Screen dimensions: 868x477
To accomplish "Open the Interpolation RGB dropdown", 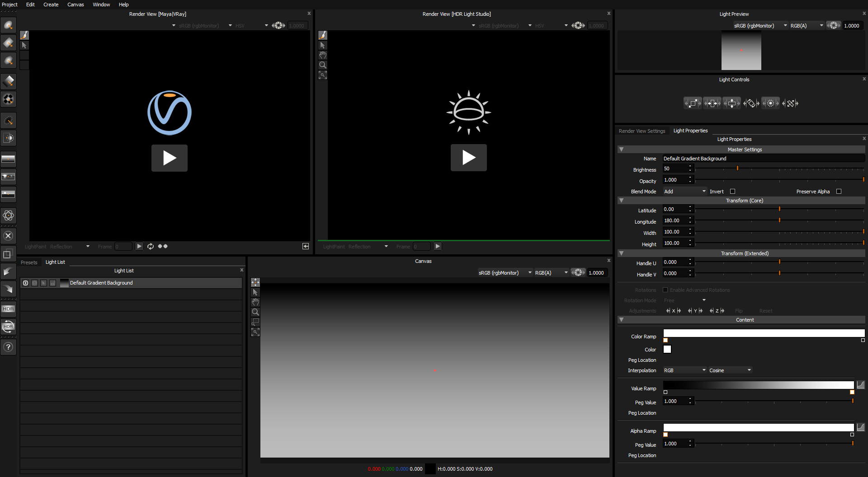I will pyautogui.click(x=684, y=370).
